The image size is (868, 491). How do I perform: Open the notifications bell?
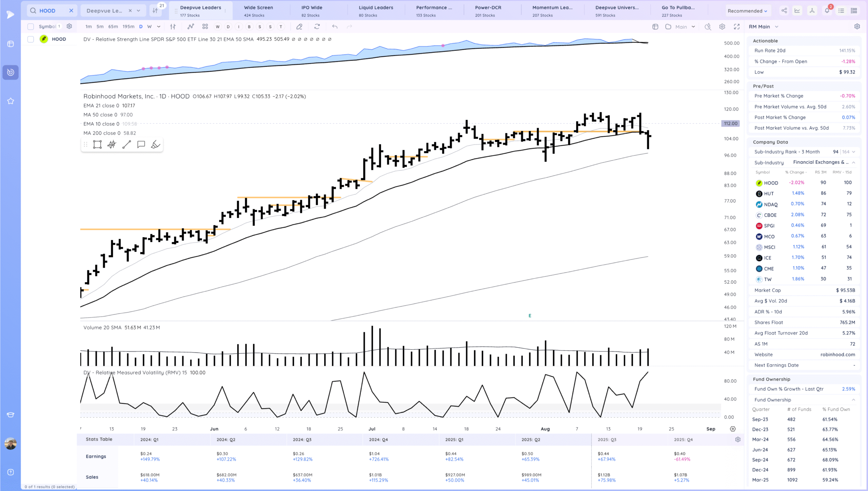[827, 11]
